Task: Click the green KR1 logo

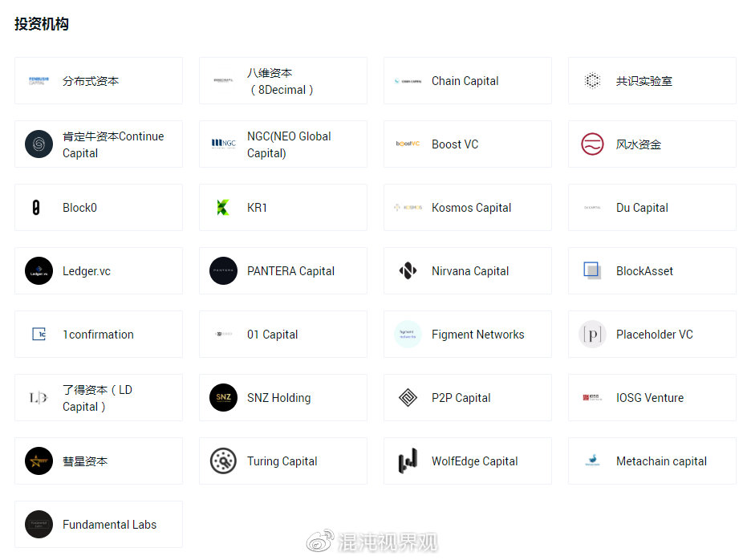Action: (x=223, y=208)
